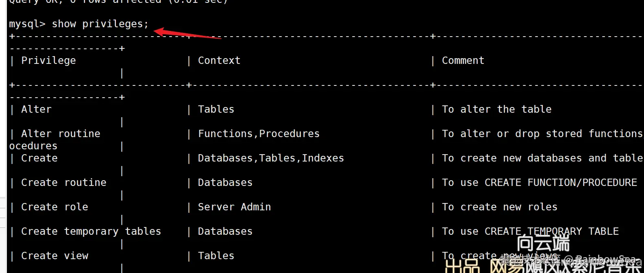
Task: Click 'To use CREATE TEMPORARY TABLE' comment
Action: 530,232
